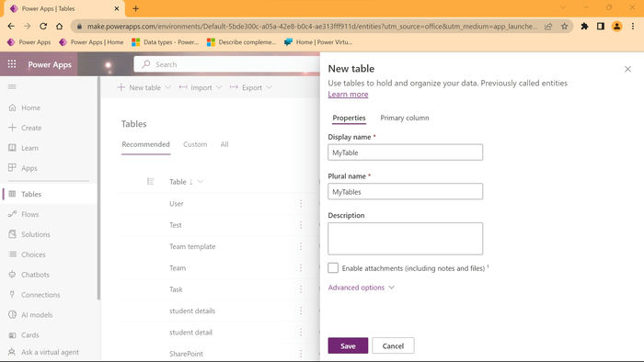The height and width of the screenshot is (362, 644).
Task: Open the browser profile avatar
Action: pos(616,27)
